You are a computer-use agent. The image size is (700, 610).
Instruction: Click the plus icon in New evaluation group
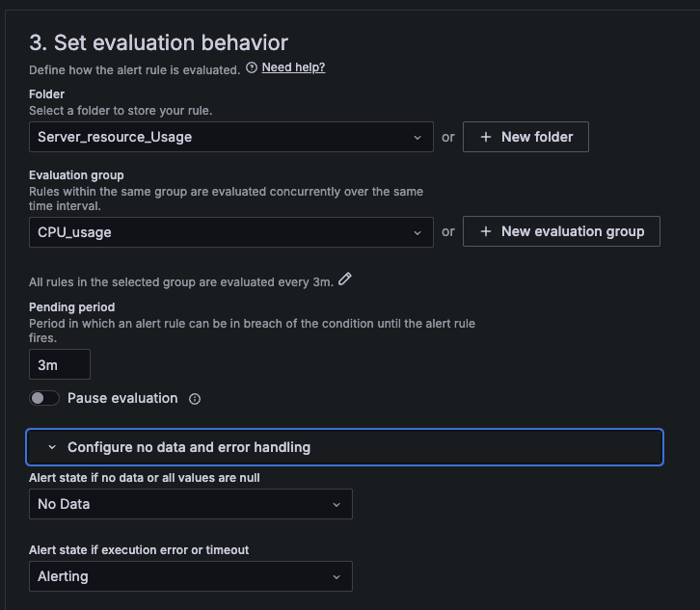485,231
